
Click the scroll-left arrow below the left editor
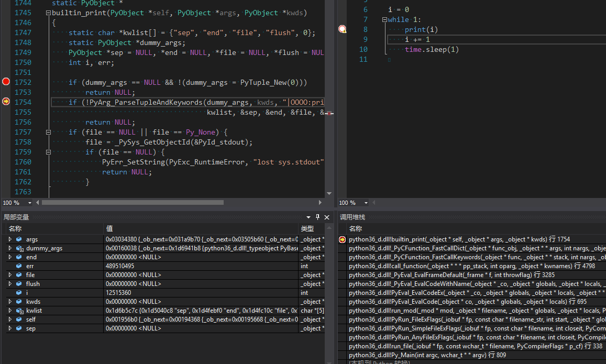36,202
